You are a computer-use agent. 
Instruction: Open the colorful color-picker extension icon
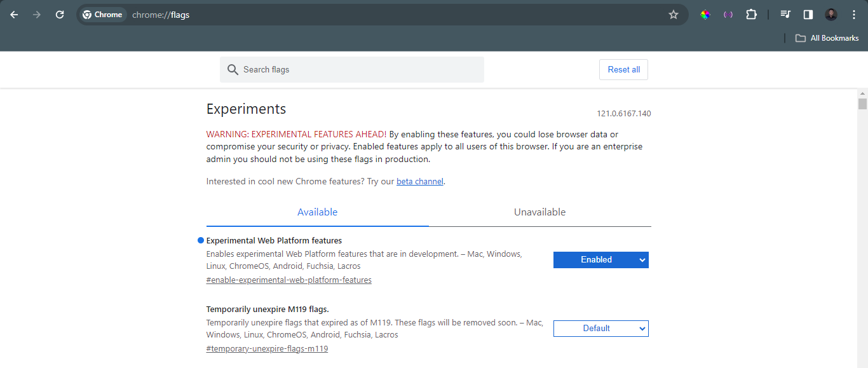coord(705,15)
